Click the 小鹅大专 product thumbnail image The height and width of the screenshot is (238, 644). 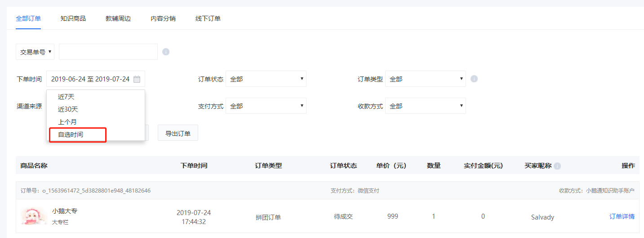point(34,216)
